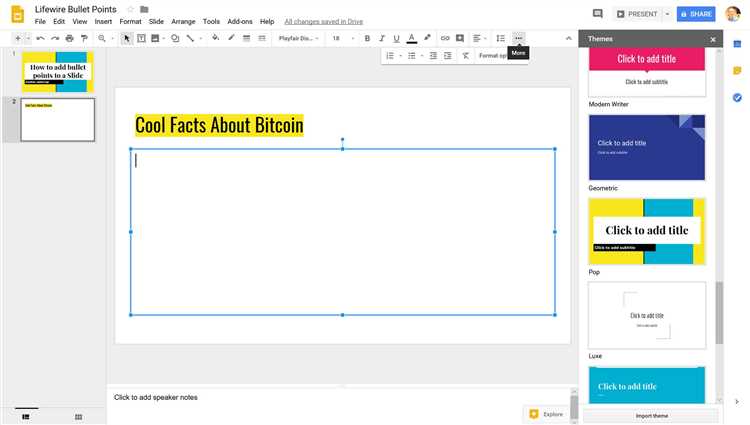Screen dimensions: 750x425
Task: Select the shape tool
Action: [x=175, y=38]
